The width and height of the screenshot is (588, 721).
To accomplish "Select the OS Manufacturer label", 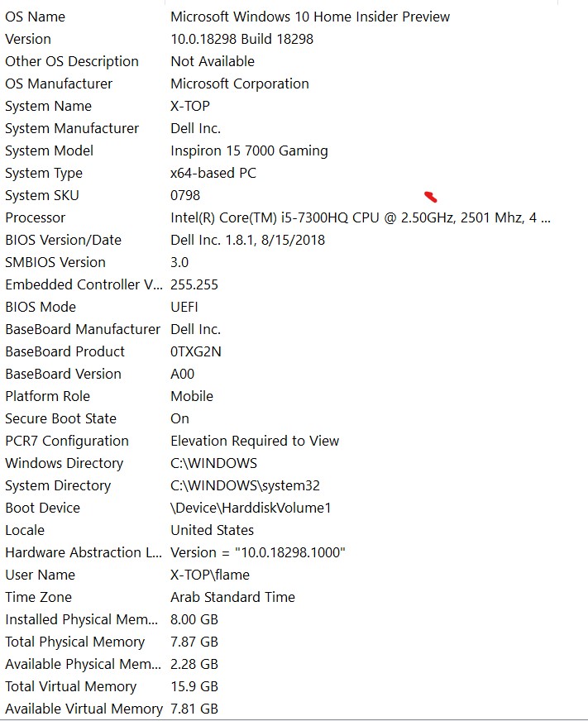I will click(59, 84).
